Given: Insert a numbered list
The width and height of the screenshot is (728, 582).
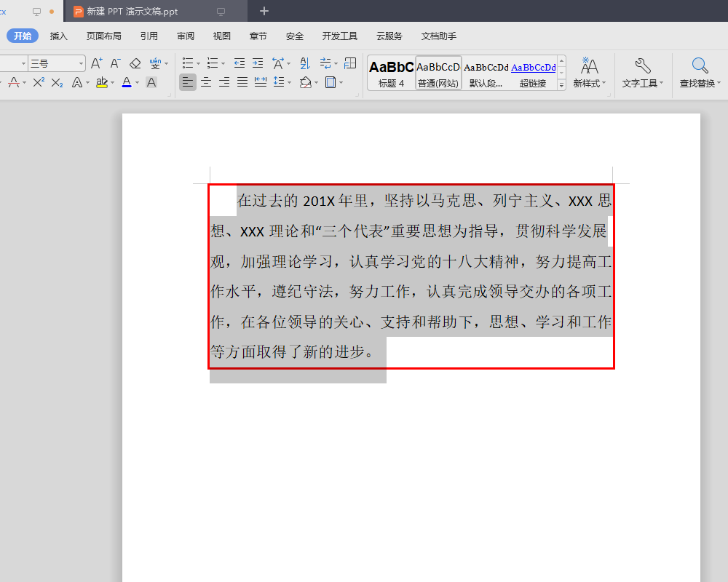Looking at the screenshot, I should 213,63.
